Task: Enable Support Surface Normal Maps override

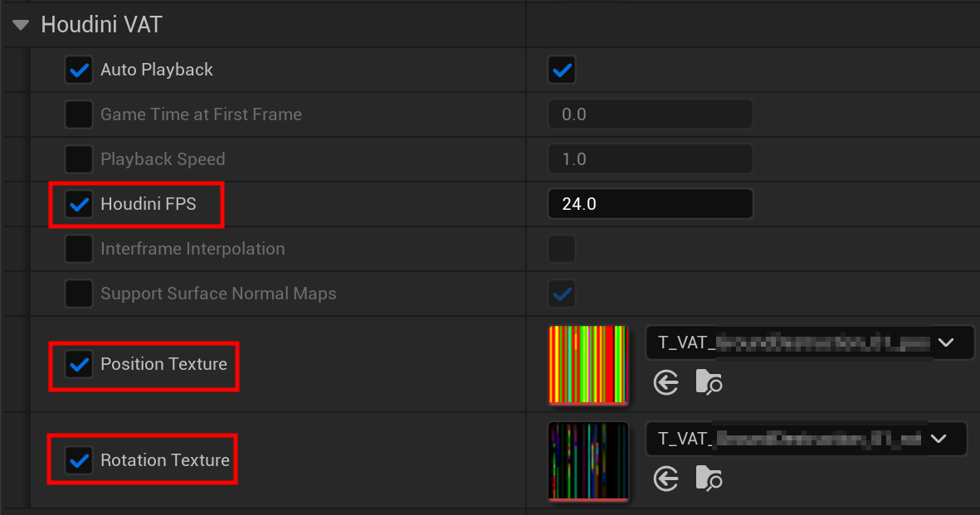Action: (x=79, y=294)
